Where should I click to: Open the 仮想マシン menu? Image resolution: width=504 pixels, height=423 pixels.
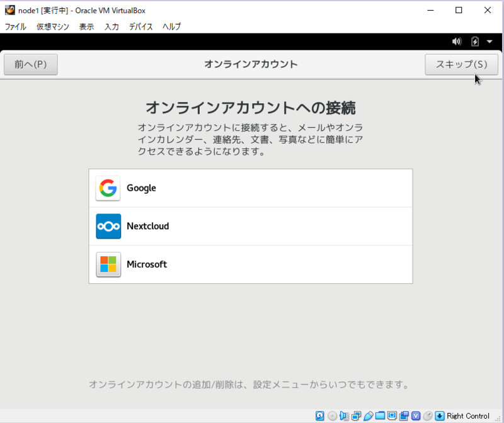click(x=53, y=26)
